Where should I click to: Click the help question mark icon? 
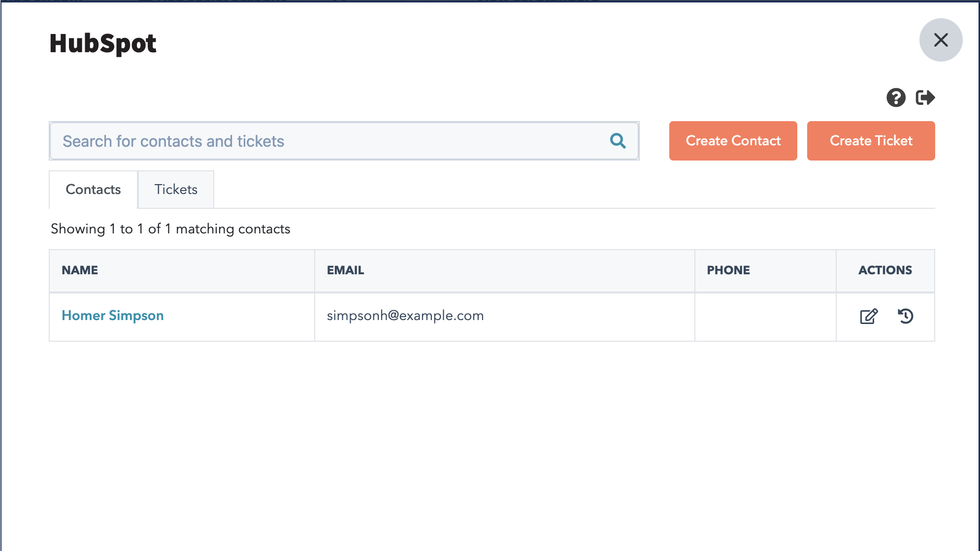tap(896, 97)
